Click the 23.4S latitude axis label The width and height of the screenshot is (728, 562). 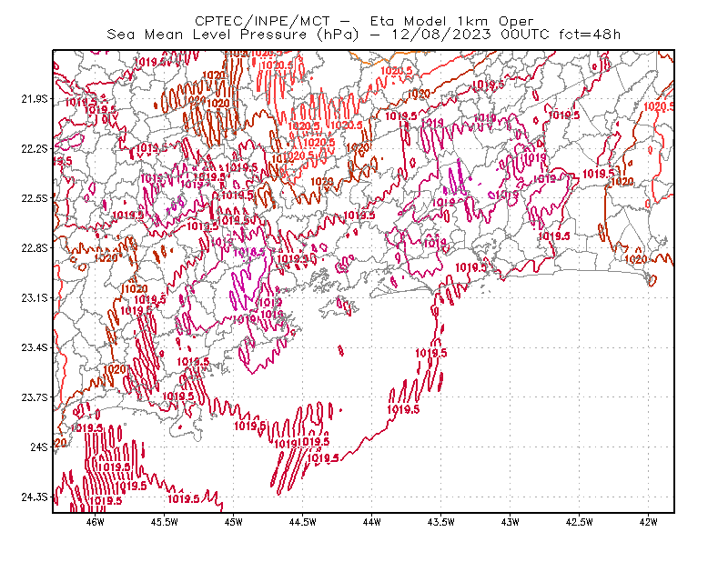coord(35,347)
